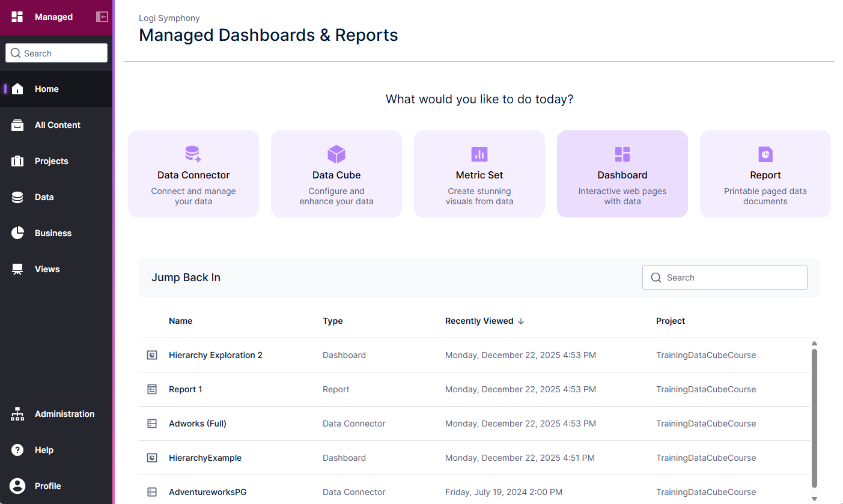
Task: Click the Projects sidebar icon
Action: pos(17,160)
